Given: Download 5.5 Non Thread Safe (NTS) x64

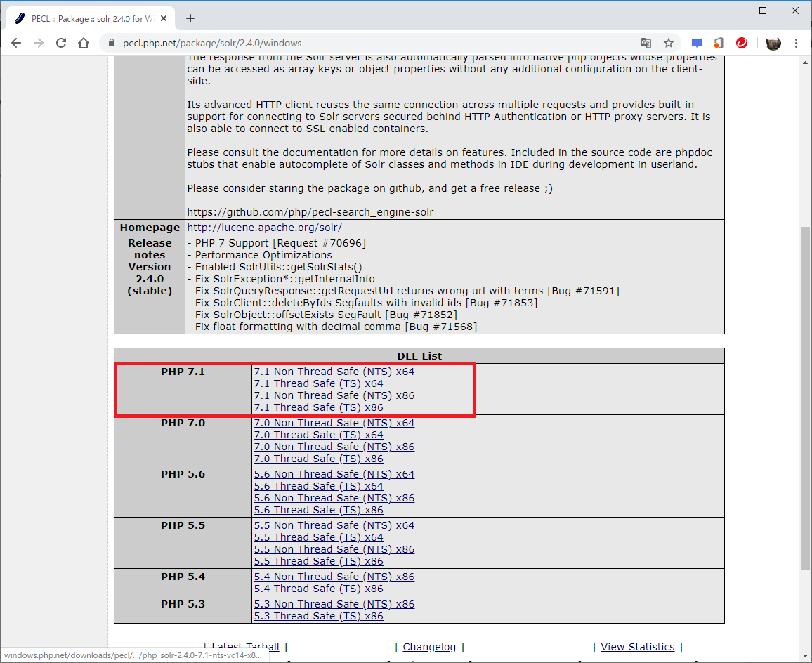Looking at the screenshot, I should (x=334, y=525).
